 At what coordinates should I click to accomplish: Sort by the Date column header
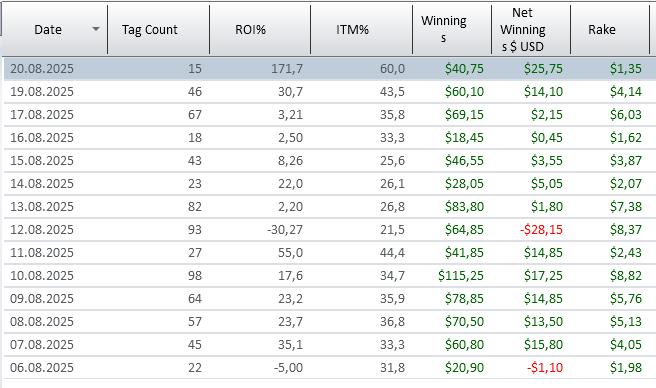[x=55, y=29]
